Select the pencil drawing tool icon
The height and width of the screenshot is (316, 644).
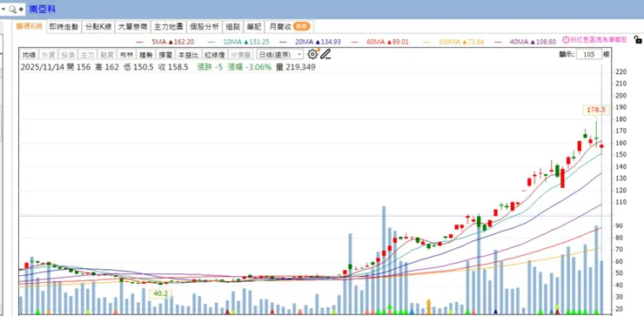pos(325,54)
